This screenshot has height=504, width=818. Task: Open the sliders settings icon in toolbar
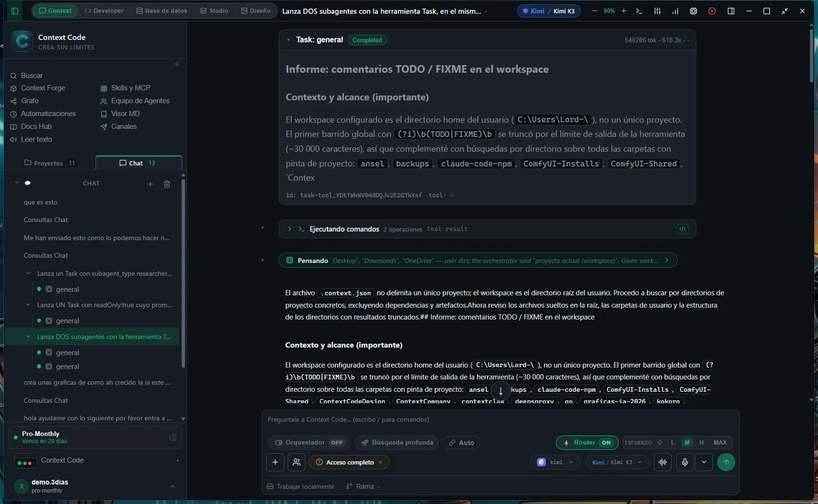[x=657, y=11]
